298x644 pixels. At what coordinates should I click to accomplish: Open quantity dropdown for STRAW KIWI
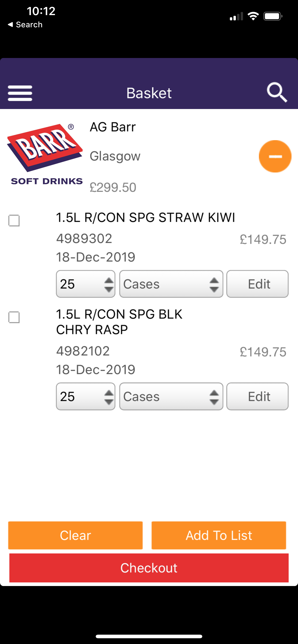pyautogui.click(x=86, y=284)
